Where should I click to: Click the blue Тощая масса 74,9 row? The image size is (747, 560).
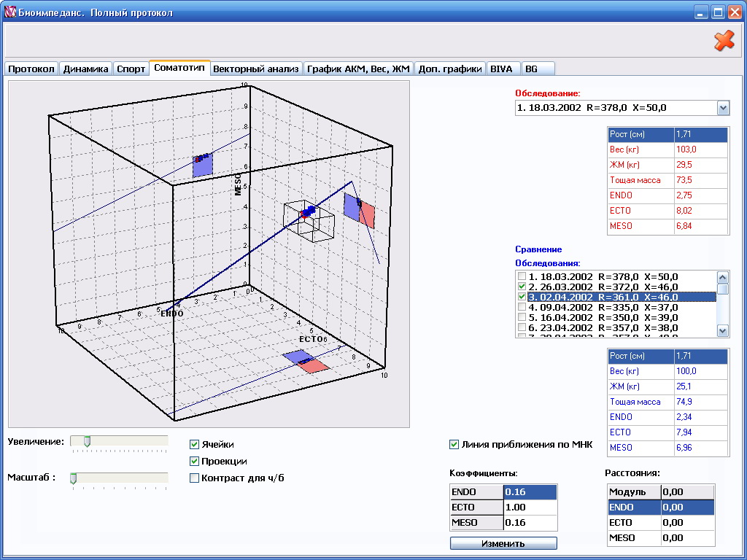[668, 402]
